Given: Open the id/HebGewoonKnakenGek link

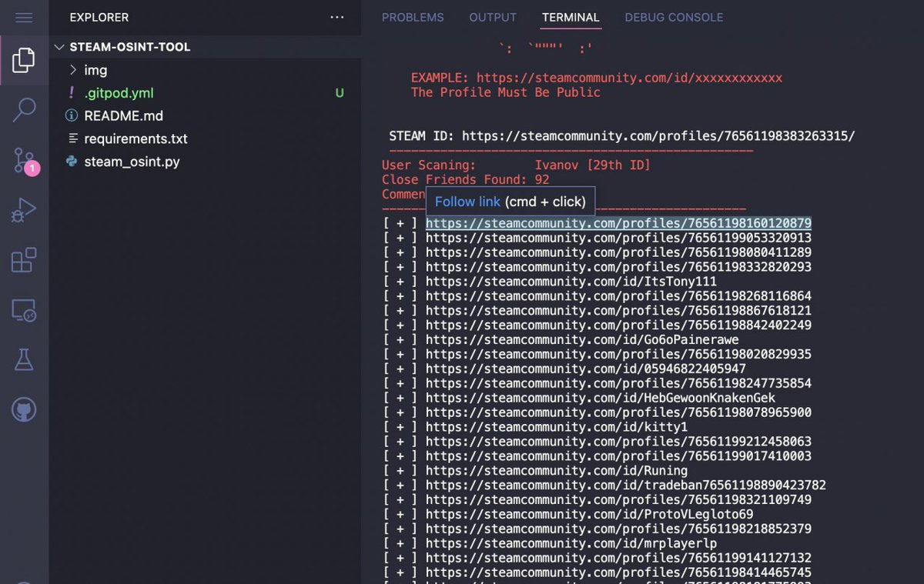Looking at the screenshot, I should pyautogui.click(x=601, y=398).
